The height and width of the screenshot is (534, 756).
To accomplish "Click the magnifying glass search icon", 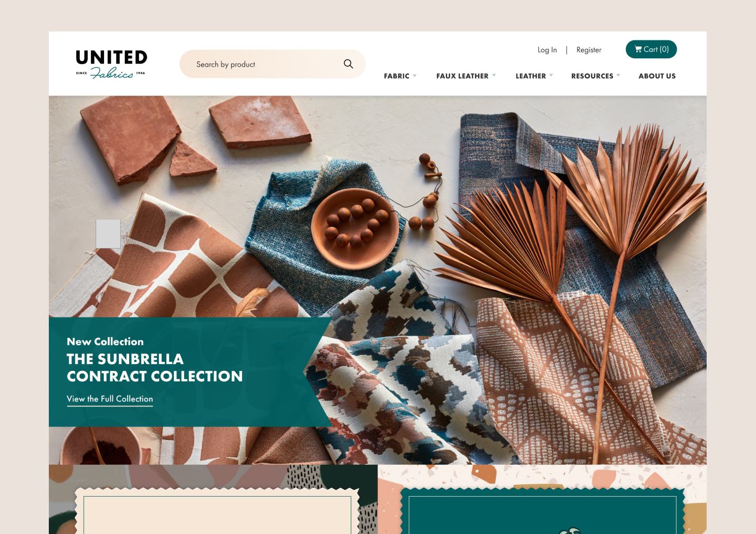I will pos(348,64).
